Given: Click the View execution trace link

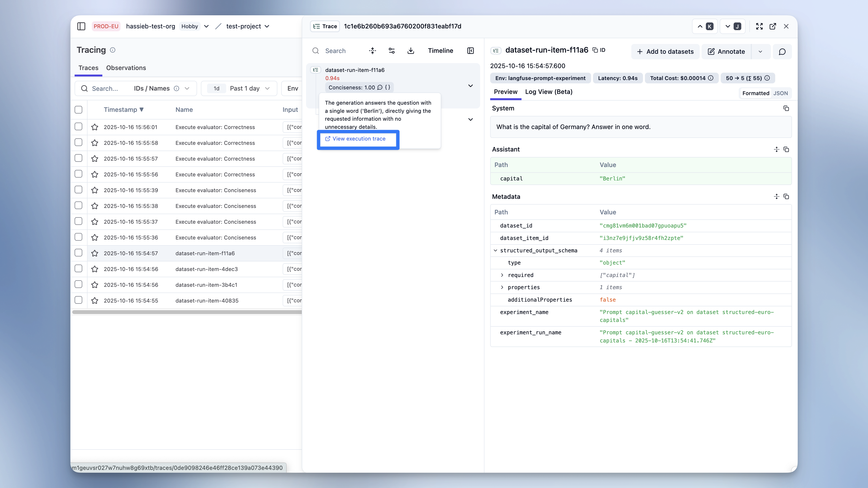Looking at the screenshot, I should [x=358, y=139].
